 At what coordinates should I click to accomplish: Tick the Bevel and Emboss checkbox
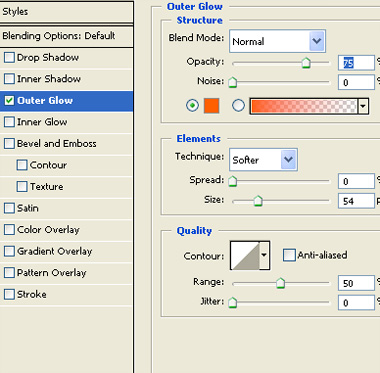[9, 143]
